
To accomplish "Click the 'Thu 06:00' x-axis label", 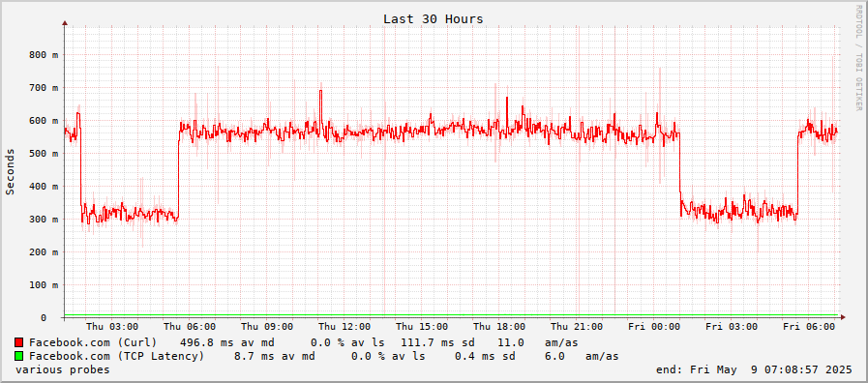I will (x=190, y=327).
